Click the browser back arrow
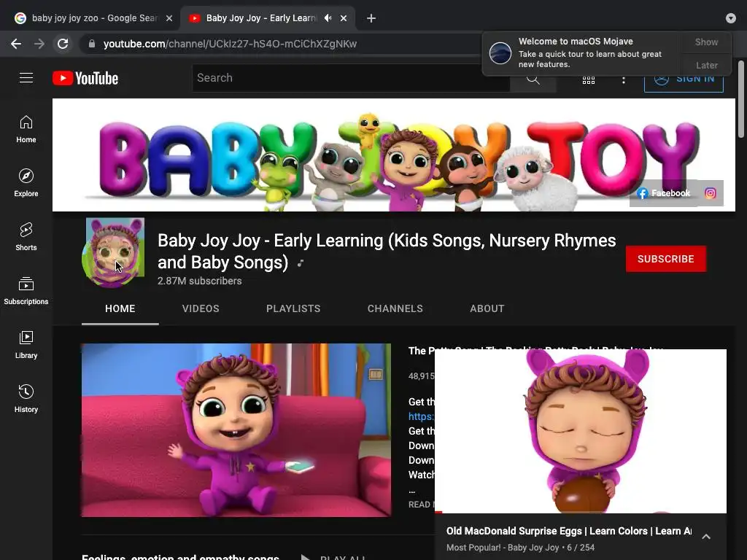747x560 pixels. tap(16, 44)
